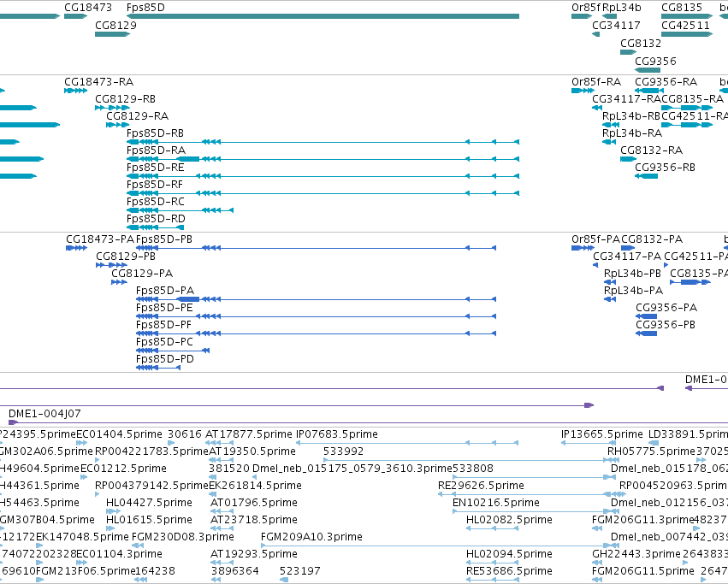The height and width of the screenshot is (584, 728).
Task: Select the CG9356 gene bar
Action: coord(648,70)
